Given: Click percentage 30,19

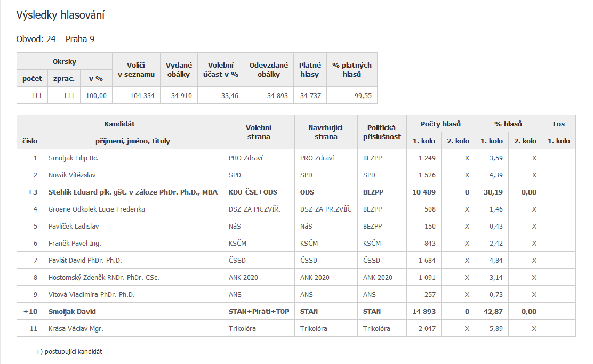Looking at the screenshot, I should click(493, 192).
